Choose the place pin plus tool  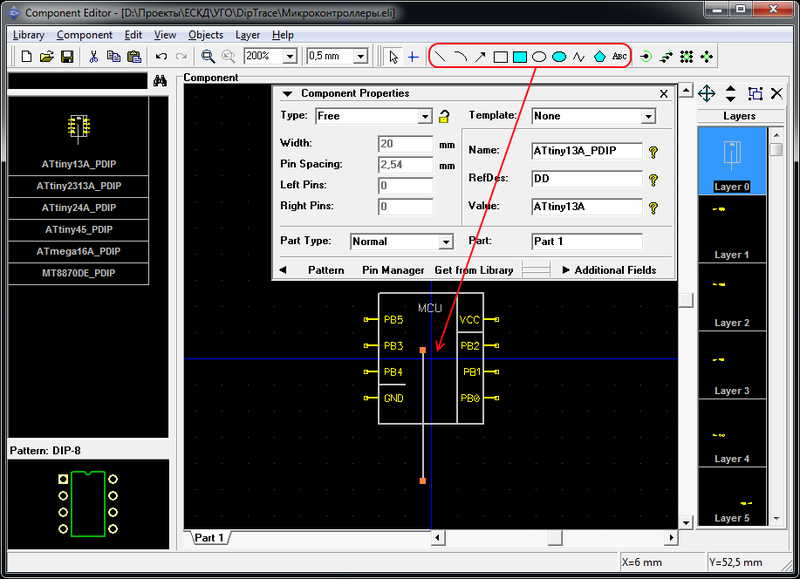click(413, 57)
